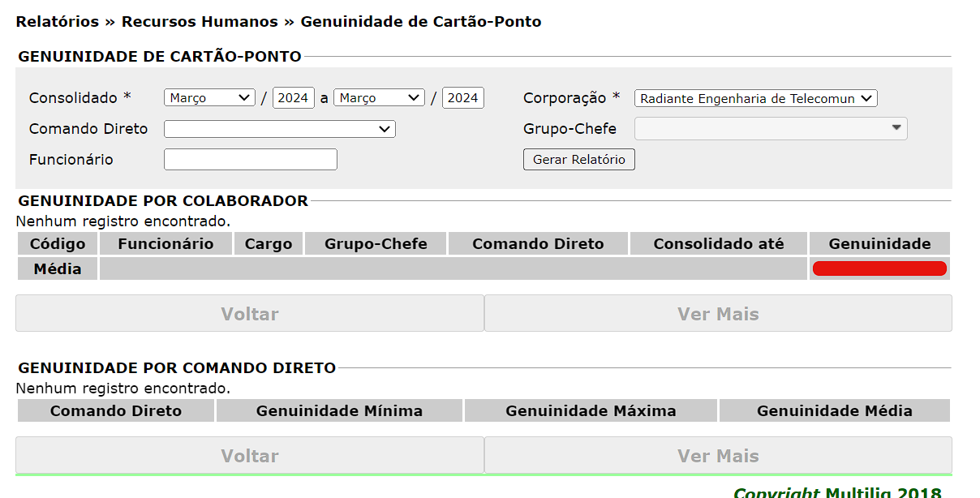Click Ver Mais under Genuinidade por Colaborador
Image resolution: width=980 pixels, height=498 pixels.
tap(718, 314)
